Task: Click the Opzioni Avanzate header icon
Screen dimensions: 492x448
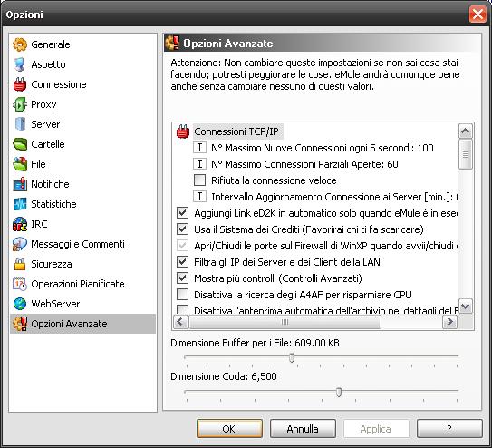Action: pyautogui.click(x=172, y=43)
